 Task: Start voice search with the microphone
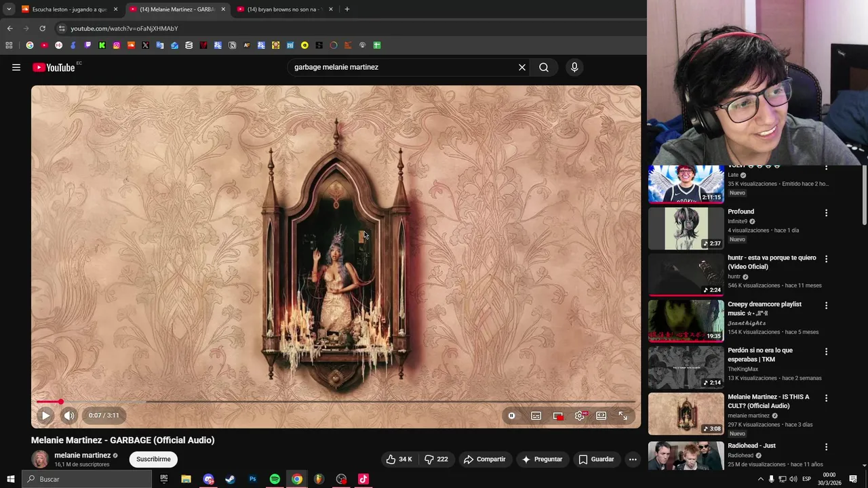tap(574, 67)
